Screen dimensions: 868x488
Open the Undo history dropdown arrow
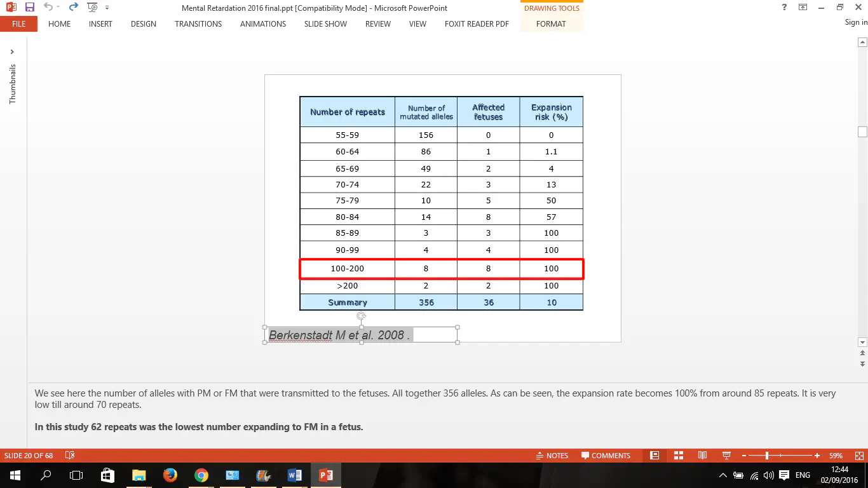[x=58, y=8]
